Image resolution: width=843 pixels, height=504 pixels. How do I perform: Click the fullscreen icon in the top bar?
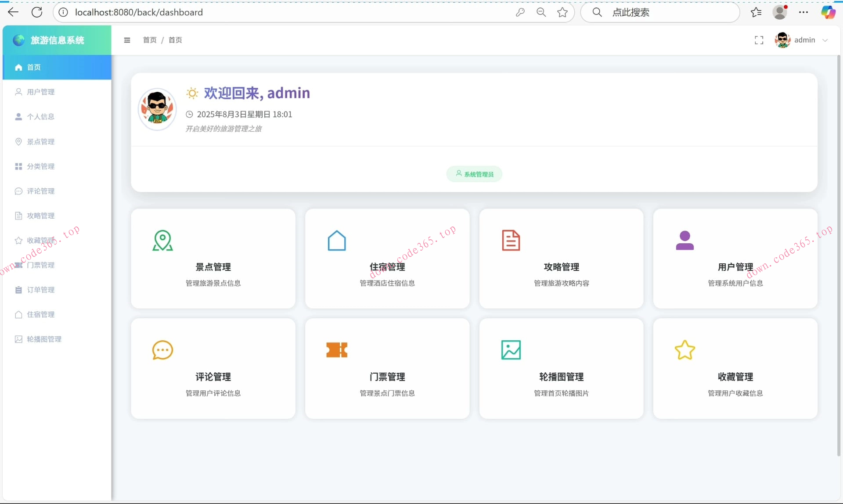pyautogui.click(x=759, y=40)
